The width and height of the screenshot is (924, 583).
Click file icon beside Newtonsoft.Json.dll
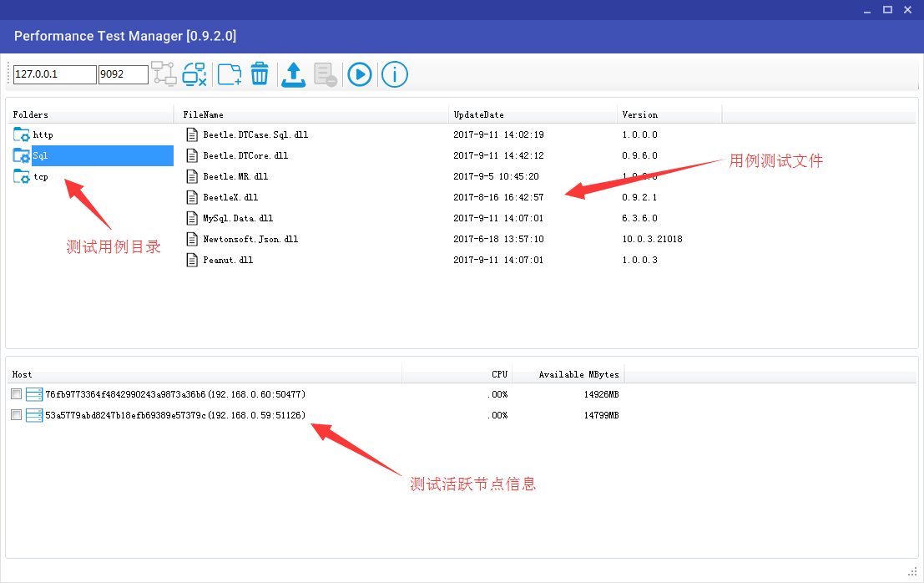(x=191, y=240)
